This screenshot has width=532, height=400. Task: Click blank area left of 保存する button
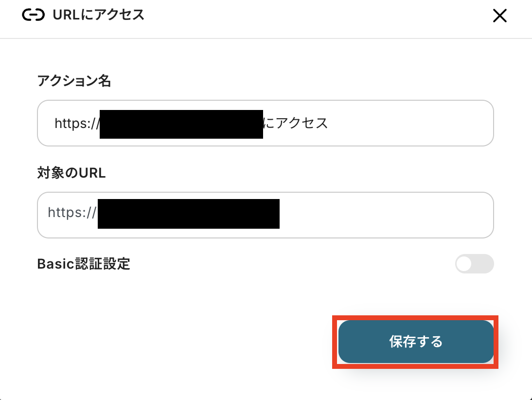pyautogui.click(x=195, y=342)
